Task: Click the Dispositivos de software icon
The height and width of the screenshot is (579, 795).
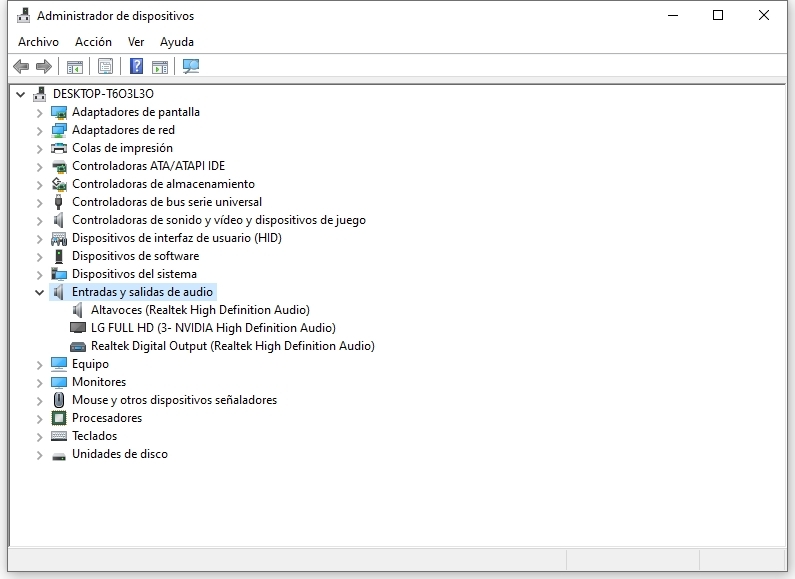Action: click(x=59, y=256)
